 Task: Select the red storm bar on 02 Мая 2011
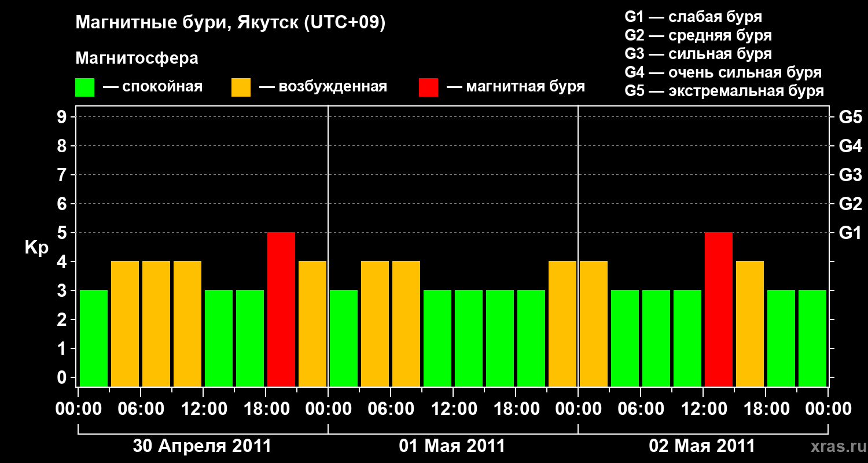point(719,309)
